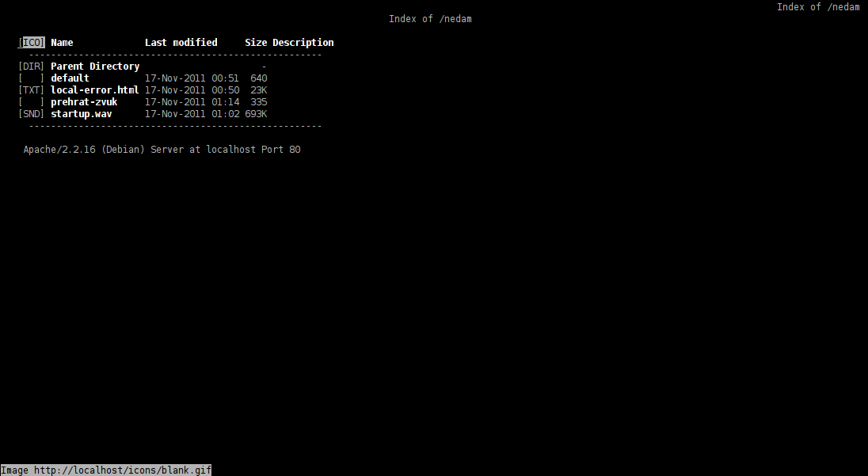Screen dimensions: 868x476
Task: Open the default file link
Action: [x=70, y=78]
